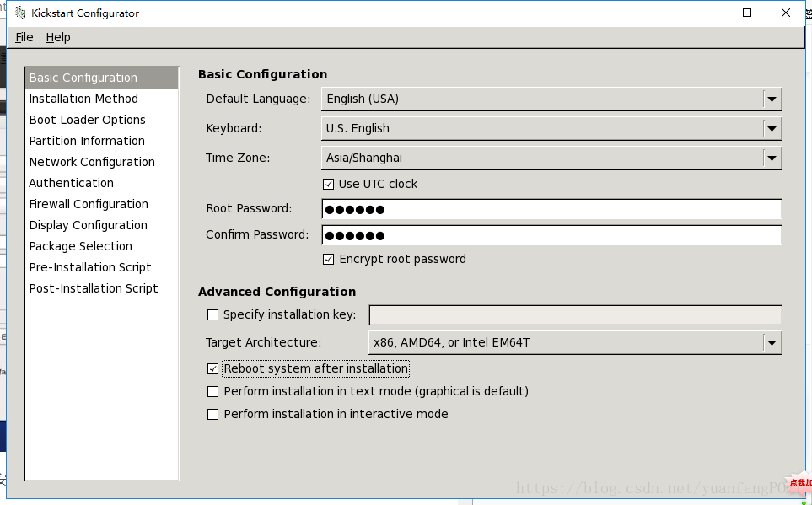Enable Perform installation in interactive mode

(212, 414)
